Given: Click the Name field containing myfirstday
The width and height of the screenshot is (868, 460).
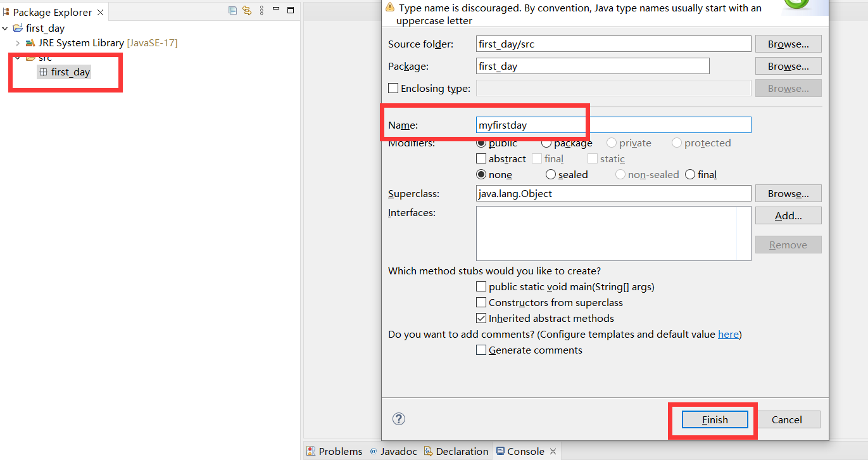Looking at the screenshot, I should (613, 125).
